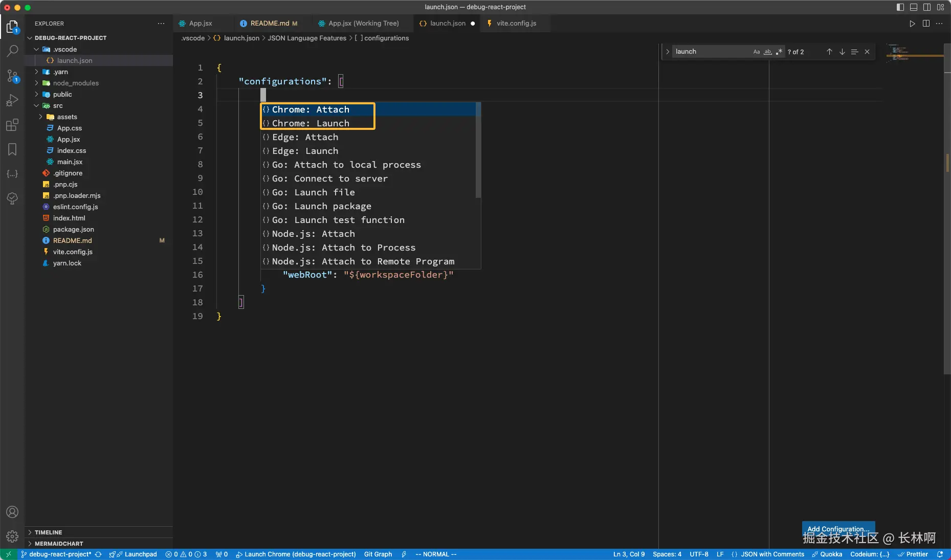
Task: Toggle Use Regular Expression in find widget
Action: click(779, 52)
